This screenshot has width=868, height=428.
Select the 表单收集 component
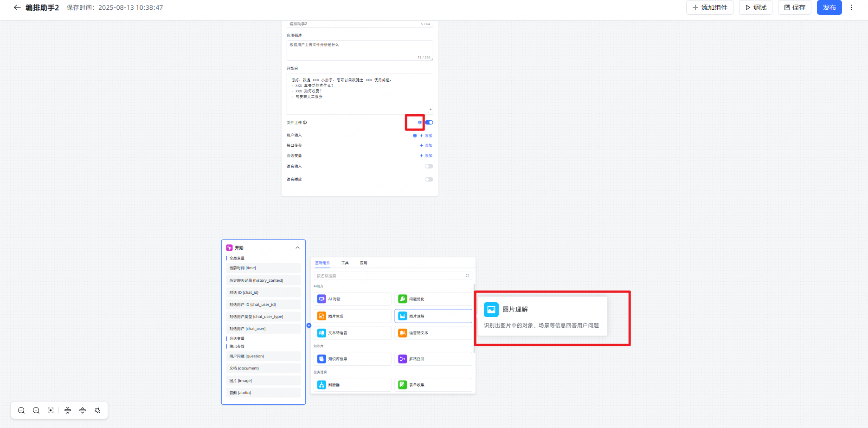433,385
